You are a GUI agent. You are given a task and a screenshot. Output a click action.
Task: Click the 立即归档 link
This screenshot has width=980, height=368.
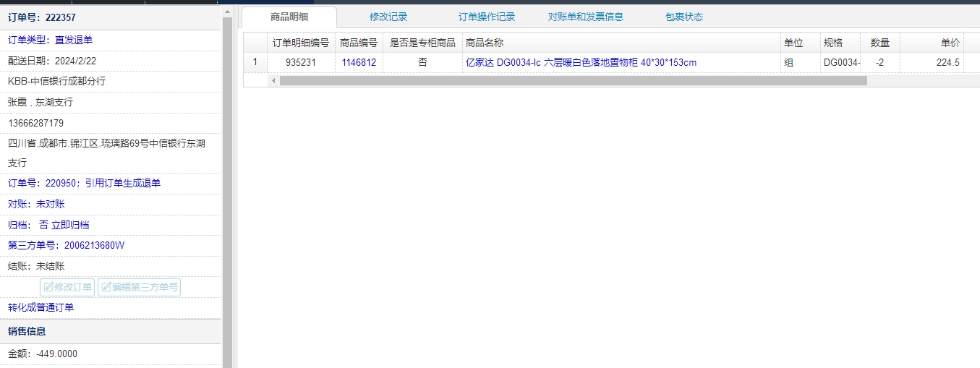70,225
